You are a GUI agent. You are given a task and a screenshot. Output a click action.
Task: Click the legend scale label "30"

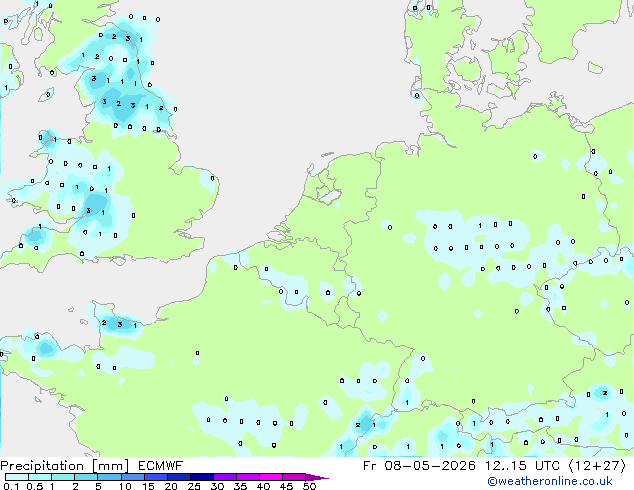point(217,486)
